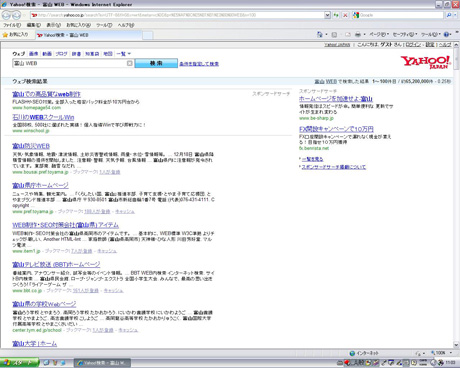This screenshot has width=460, height=368.
Task: Expand the Page (ページ) command menu
Action: pos(379,34)
